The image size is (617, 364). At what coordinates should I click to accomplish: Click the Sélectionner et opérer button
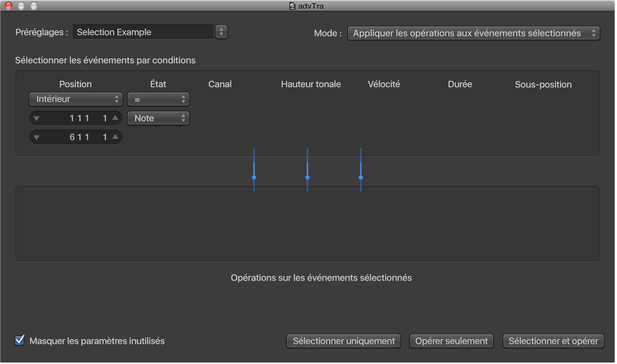pyautogui.click(x=553, y=342)
